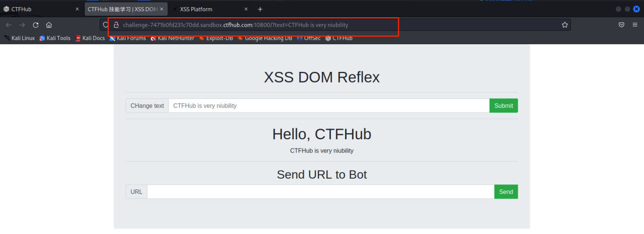
Task: Open the Exploit-DB bookmark
Action: pos(216,38)
